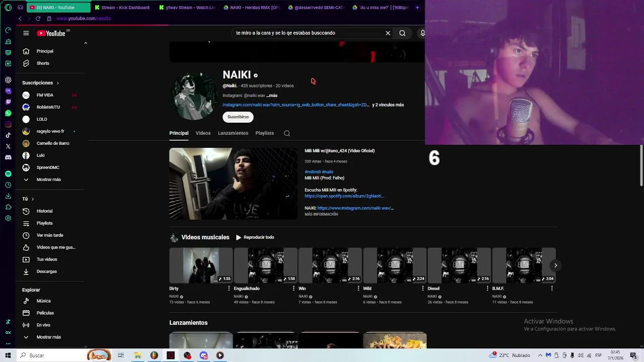Switch to the Videos channel tab
Screen dimensions: 644x362
pyautogui.click(x=203, y=133)
